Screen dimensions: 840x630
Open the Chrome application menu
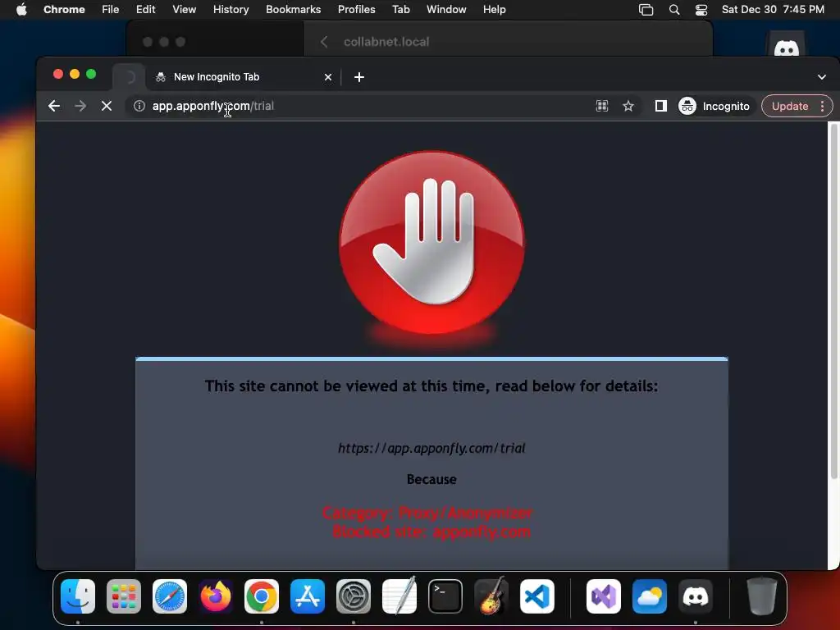pos(64,10)
